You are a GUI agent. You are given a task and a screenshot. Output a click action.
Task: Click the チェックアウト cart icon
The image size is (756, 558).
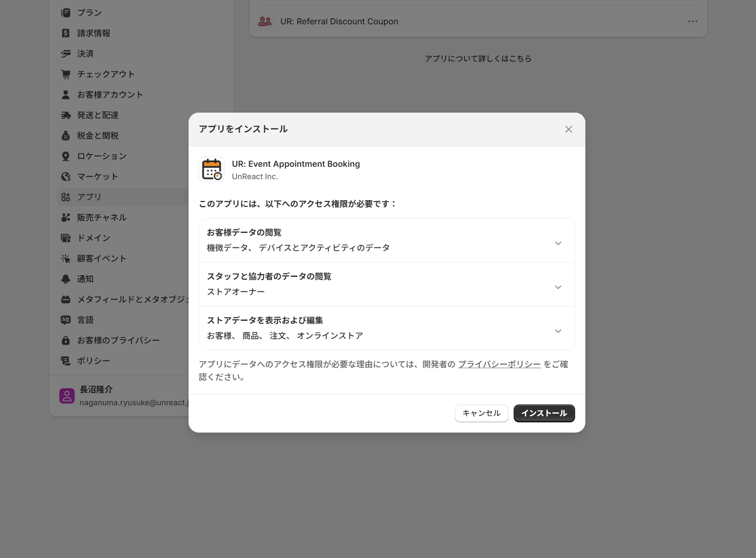66,74
